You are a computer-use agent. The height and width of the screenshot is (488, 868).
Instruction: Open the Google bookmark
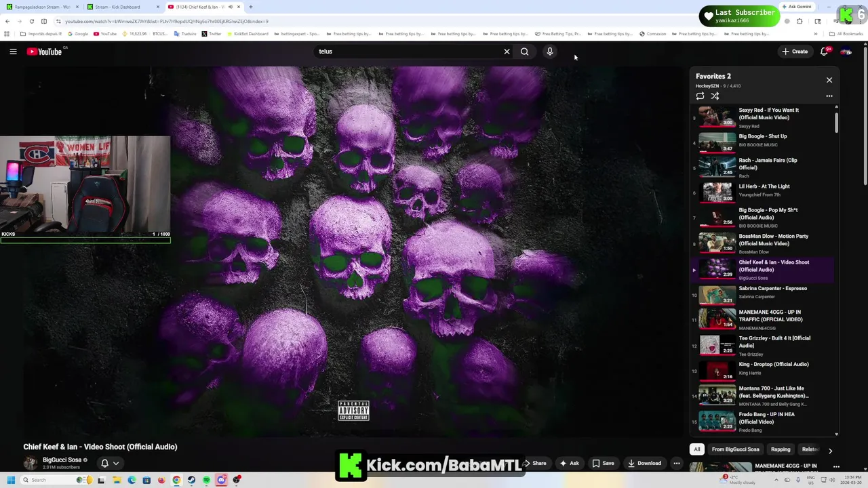tap(78, 34)
